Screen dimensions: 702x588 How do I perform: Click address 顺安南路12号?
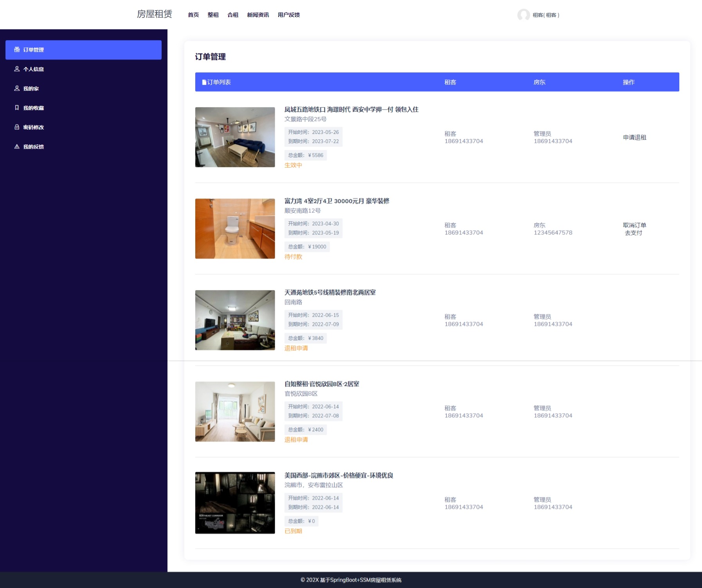coord(302,211)
